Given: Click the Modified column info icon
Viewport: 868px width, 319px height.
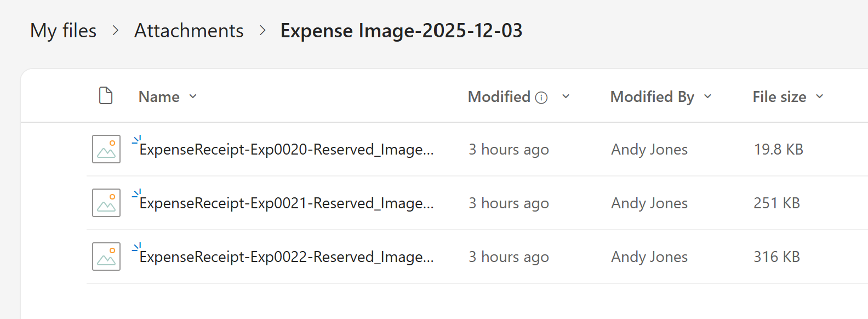Looking at the screenshot, I should click(541, 98).
